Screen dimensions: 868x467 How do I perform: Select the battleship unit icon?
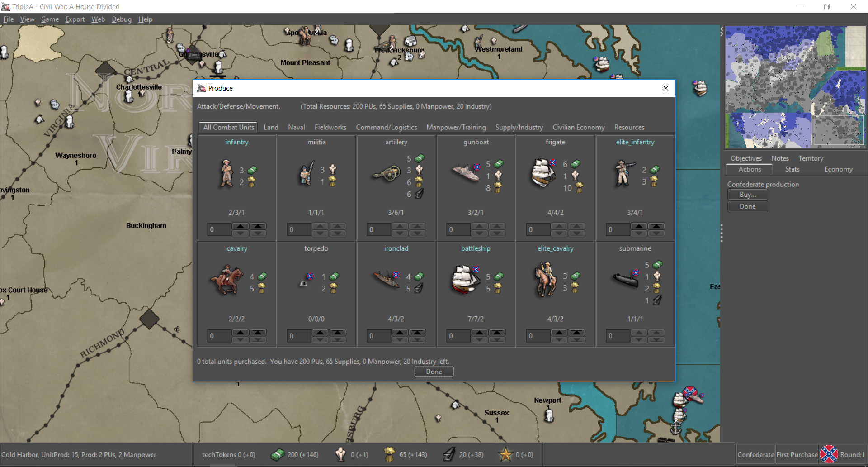click(x=465, y=280)
